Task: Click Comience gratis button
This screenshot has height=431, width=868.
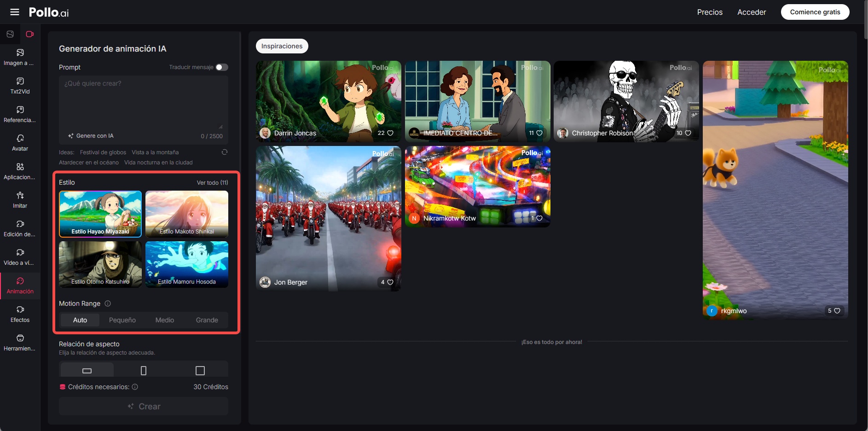Action: pyautogui.click(x=815, y=12)
